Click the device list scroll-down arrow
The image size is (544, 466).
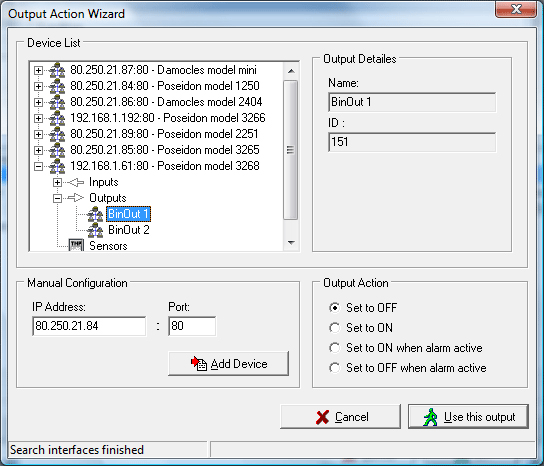(291, 243)
